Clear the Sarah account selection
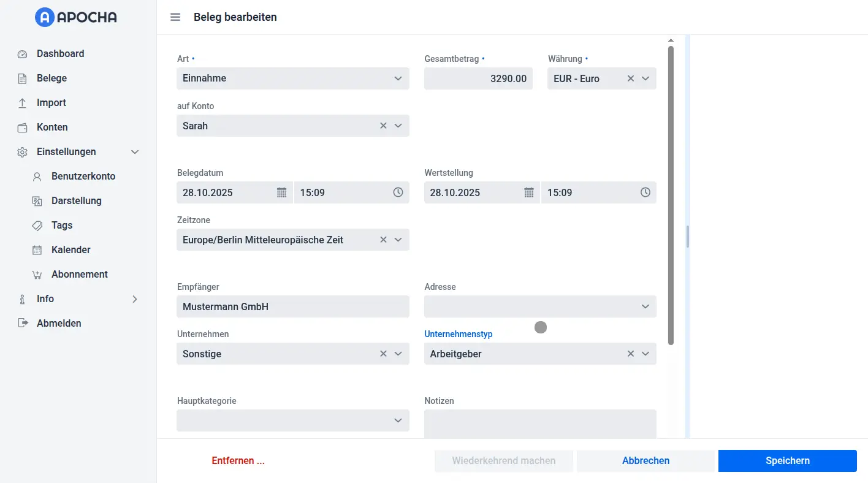The height and width of the screenshot is (483, 868). pyautogui.click(x=383, y=126)
